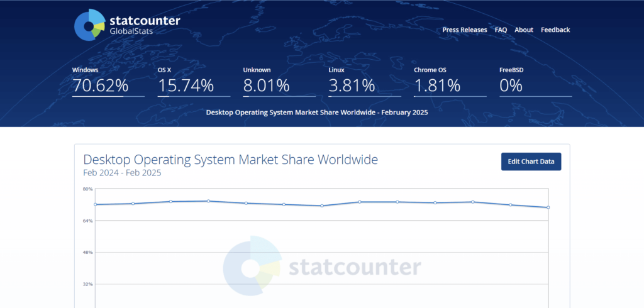Click the 48% axis label
The height and width of the screenshot is (308, 644).
tap(88, 252)
